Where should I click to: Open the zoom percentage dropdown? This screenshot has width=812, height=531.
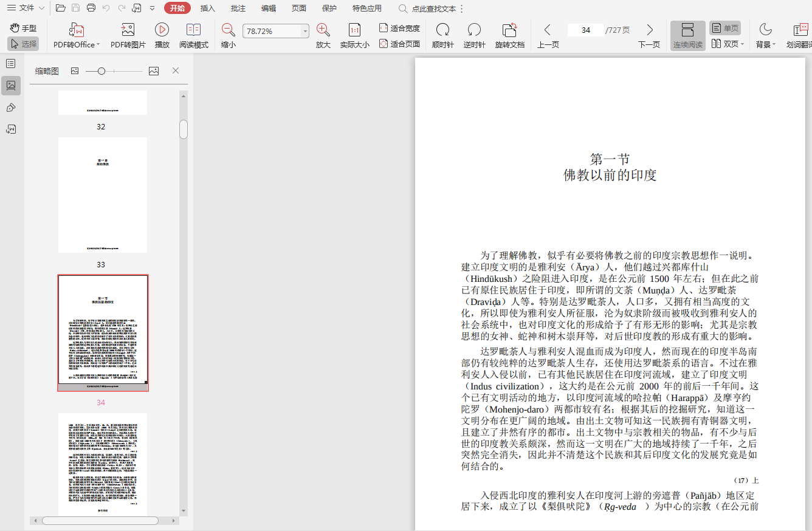click(304, 31)
